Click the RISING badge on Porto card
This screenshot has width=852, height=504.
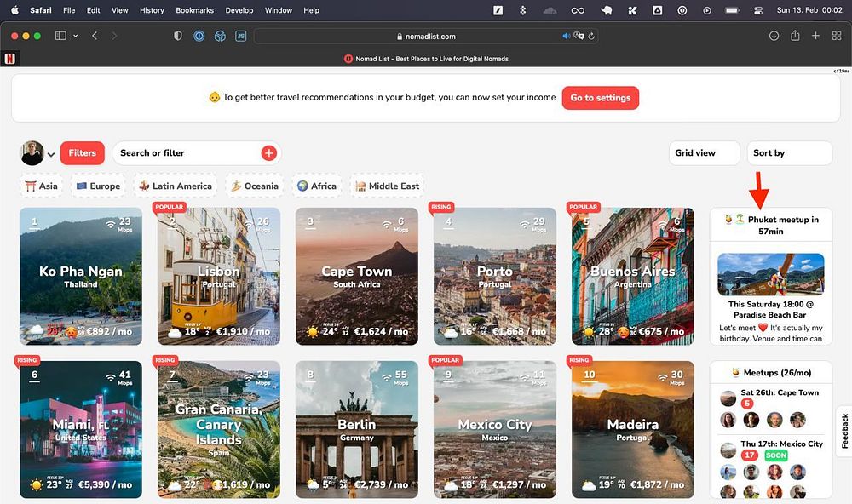click(440, 207)
